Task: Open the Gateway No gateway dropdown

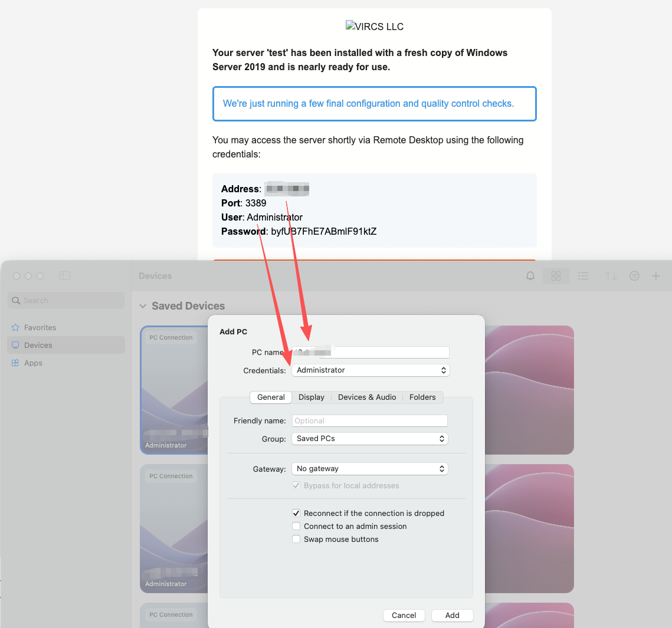Action: (369, 469)
